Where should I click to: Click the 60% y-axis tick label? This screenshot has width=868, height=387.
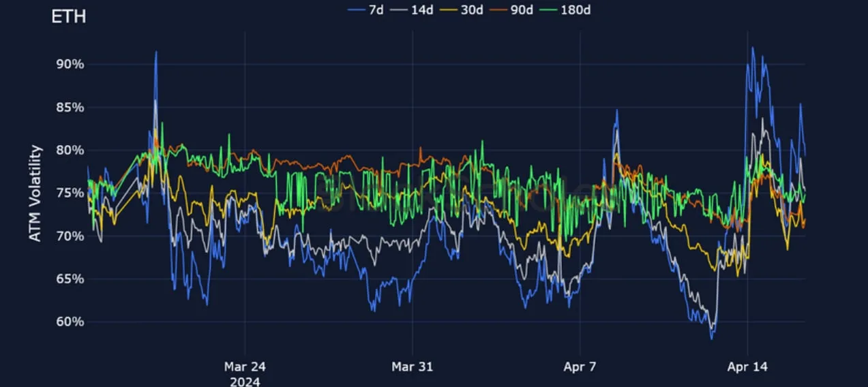click(69, 322)
